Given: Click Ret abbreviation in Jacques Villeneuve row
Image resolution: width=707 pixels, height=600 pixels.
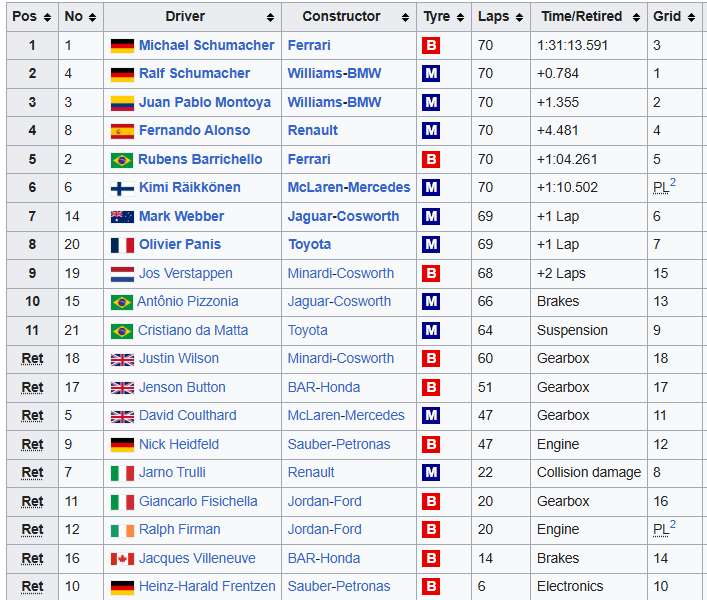Looking at the screenshot, I should (x=32, y=558).
